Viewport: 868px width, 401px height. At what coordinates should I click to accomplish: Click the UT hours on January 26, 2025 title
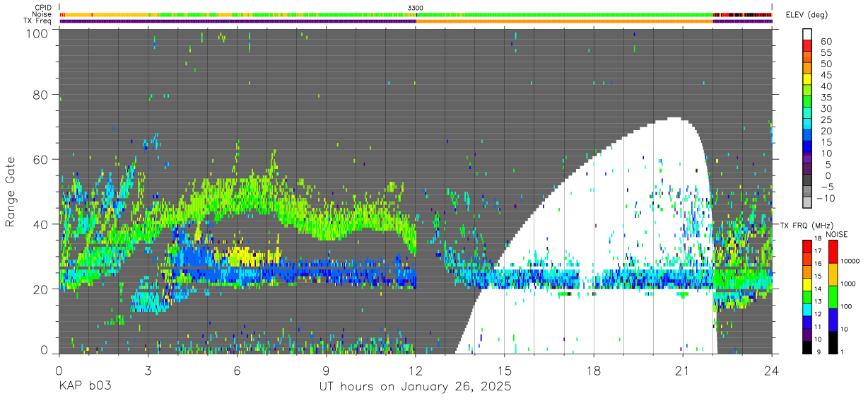tap(416, 386)
